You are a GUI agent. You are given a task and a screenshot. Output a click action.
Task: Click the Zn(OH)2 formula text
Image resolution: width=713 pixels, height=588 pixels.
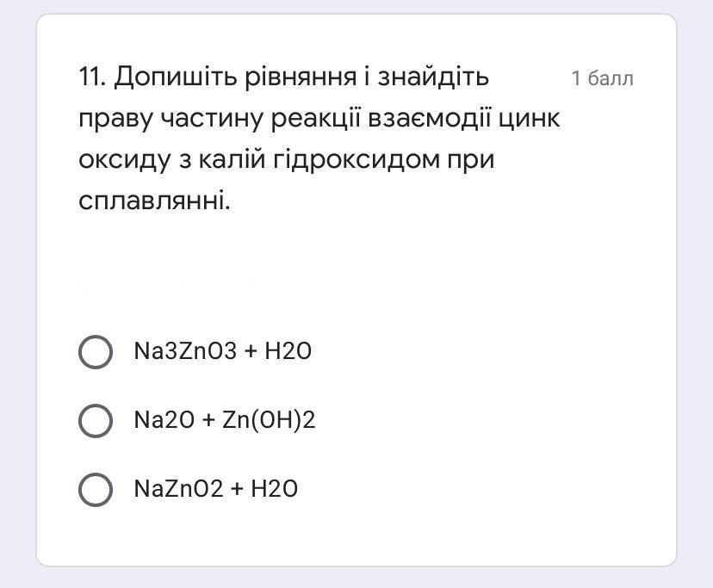(x=269, y=420)
